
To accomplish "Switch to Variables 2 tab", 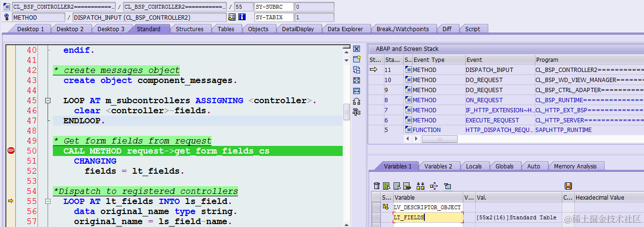I will 438,166.
